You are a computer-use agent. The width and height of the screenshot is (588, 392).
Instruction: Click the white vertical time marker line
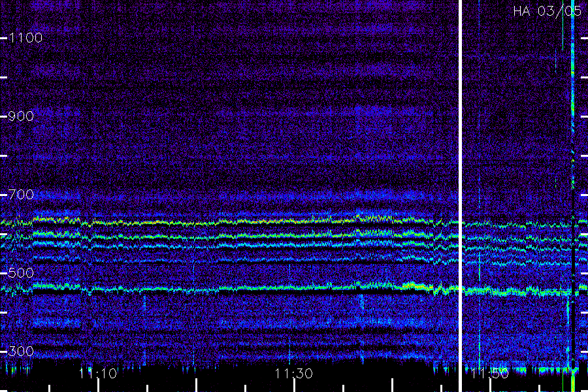pos(460,196)
